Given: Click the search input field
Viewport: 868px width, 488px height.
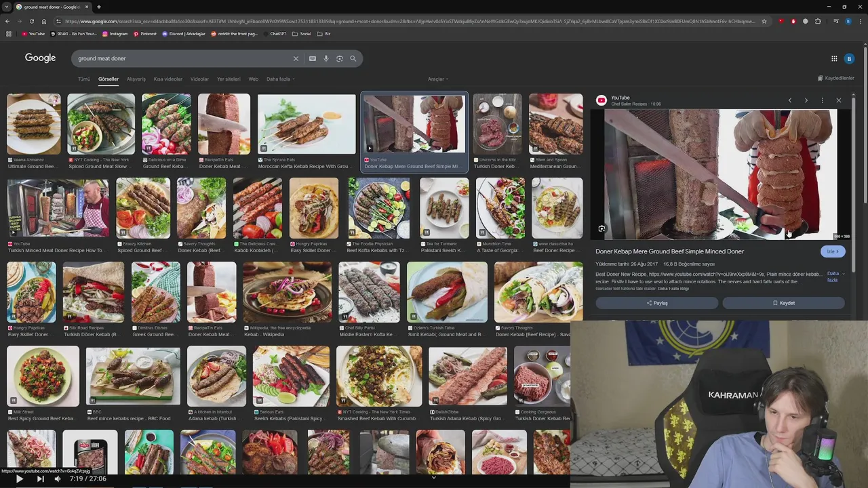Looking at the screenshot, I should 183,58.
